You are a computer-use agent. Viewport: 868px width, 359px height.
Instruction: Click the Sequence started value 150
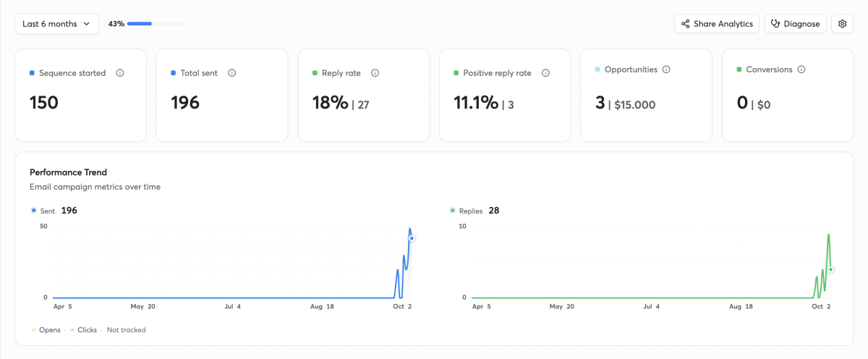coord(44,103)
